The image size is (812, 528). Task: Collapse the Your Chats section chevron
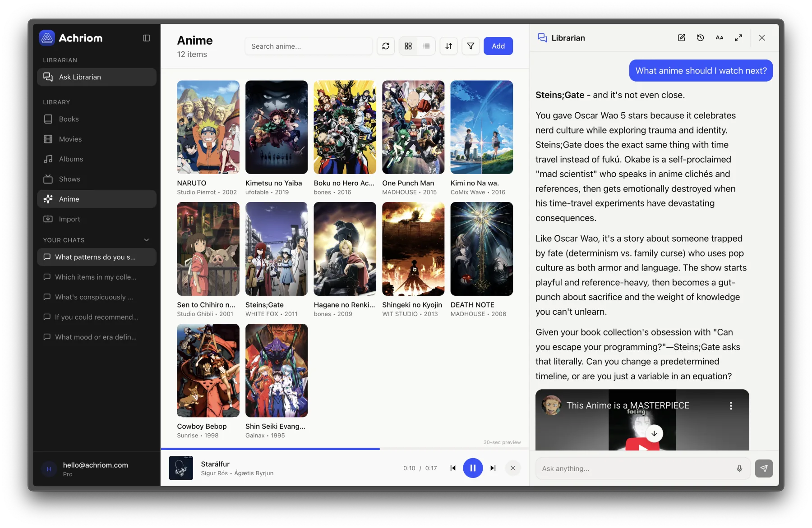(147, 240)
